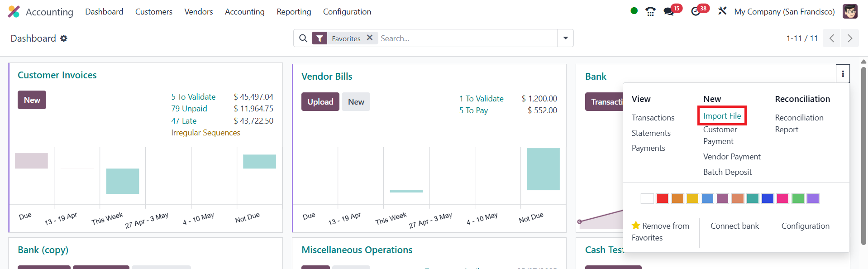This screenshot has height=269, width=868.
Task: Open the VoIP phone icon
Action: click(x=650, y=12)
